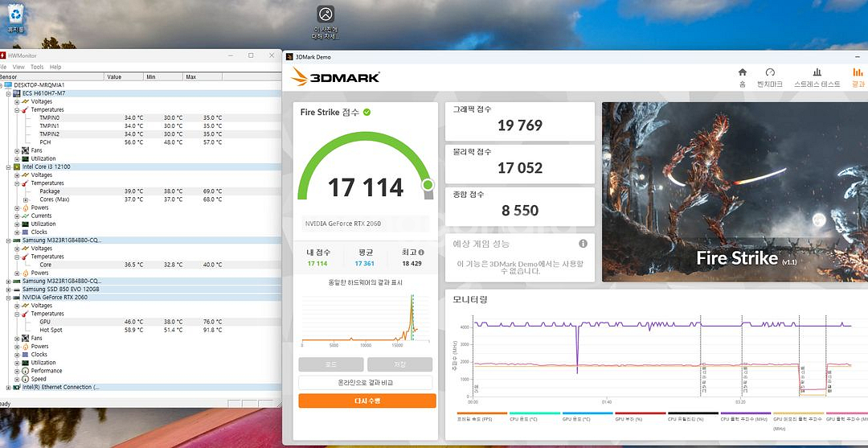
Task: Open the Recycle Bin desktop icon
Action: (x=16, y=14)
